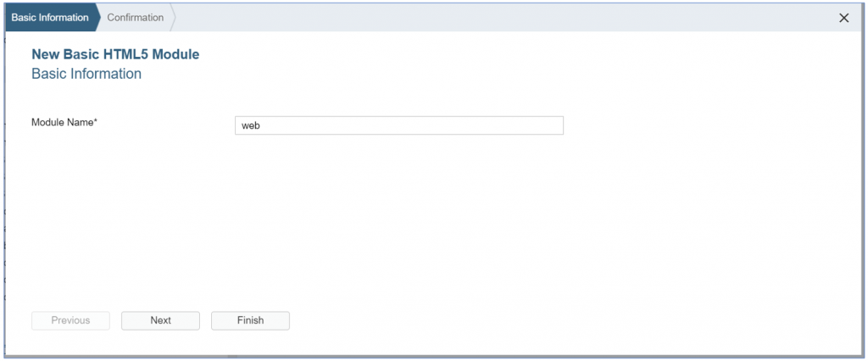
Task: Click the disabled Previous button
Action: (70, 320)
